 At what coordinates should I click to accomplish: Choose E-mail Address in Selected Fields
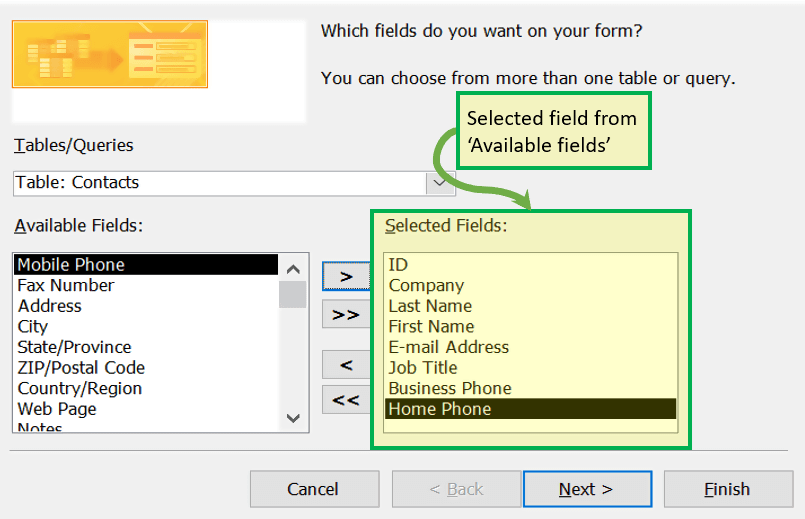click(530, 347)
